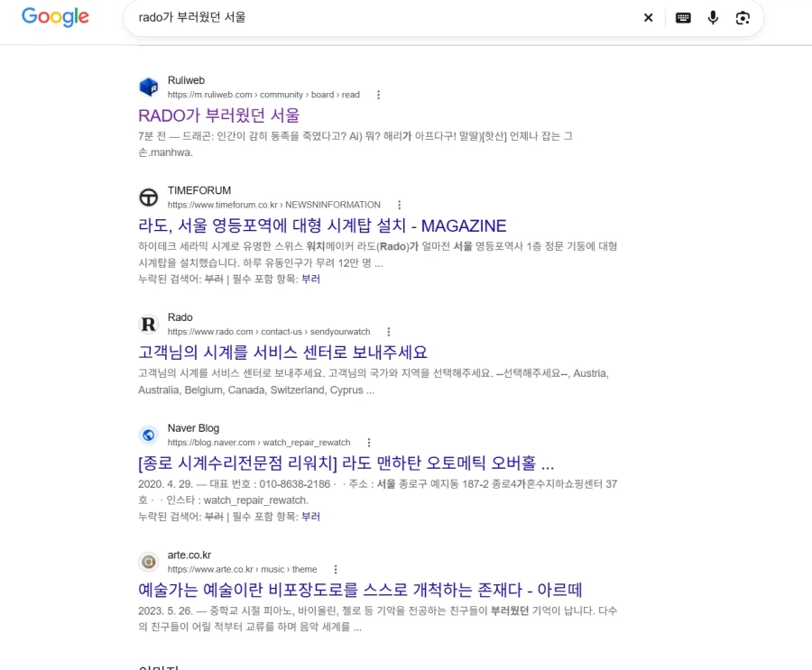812x670 pixels.
Task: Click the arte.co.kr music theme URL
Action: (243, 570)
